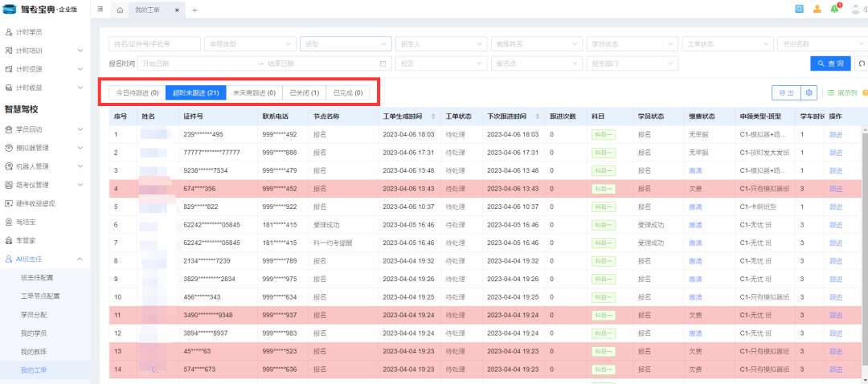Click the 导出 export button
868x384 pixels.
[787, 93]
